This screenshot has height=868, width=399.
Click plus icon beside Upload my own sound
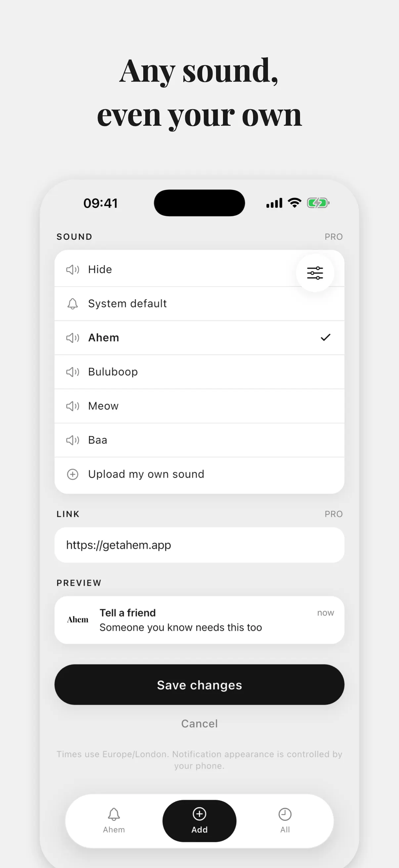click(x=72, y=474)
